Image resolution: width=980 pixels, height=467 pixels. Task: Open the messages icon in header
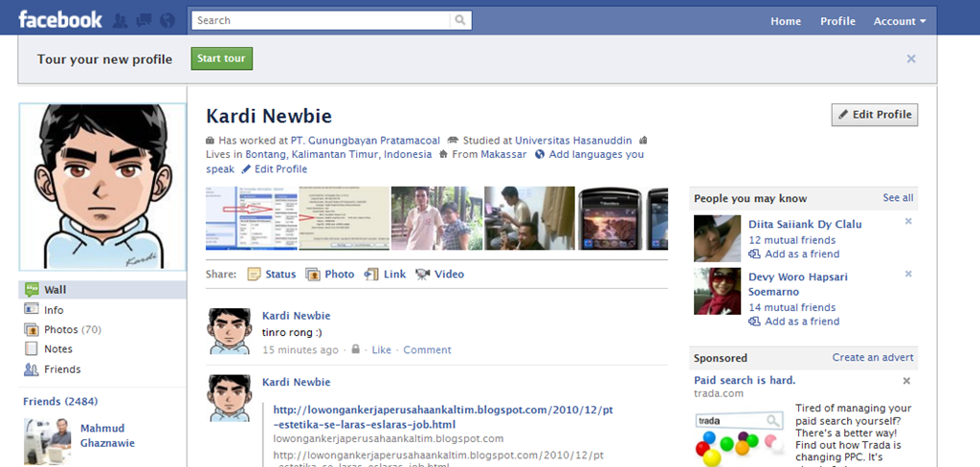[144, 21]
